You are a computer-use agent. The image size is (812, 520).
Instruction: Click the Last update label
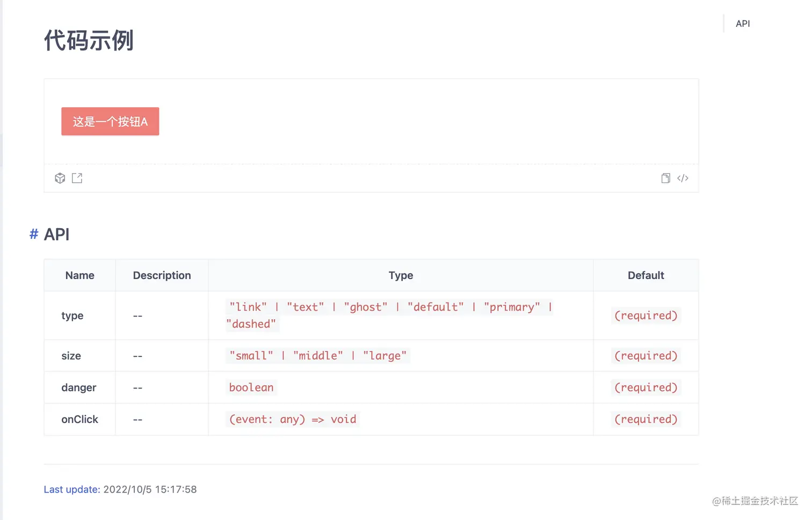click(x=72, y=489)
